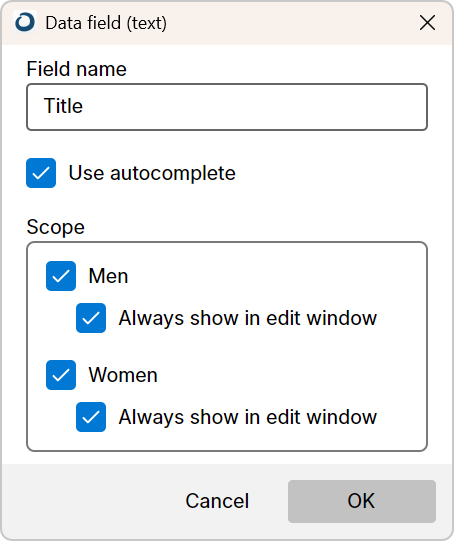The width and height of the screenshot is (454, 541).
Task: Toggle "Always show in edit window" checkbox under Women
Action: pos(91,417)
